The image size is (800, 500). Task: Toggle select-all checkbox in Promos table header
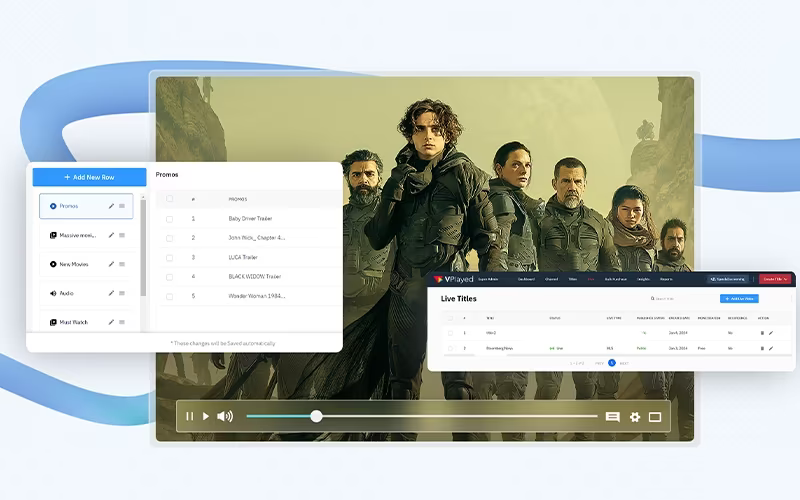pyautogui.click(x=169, y=198)
